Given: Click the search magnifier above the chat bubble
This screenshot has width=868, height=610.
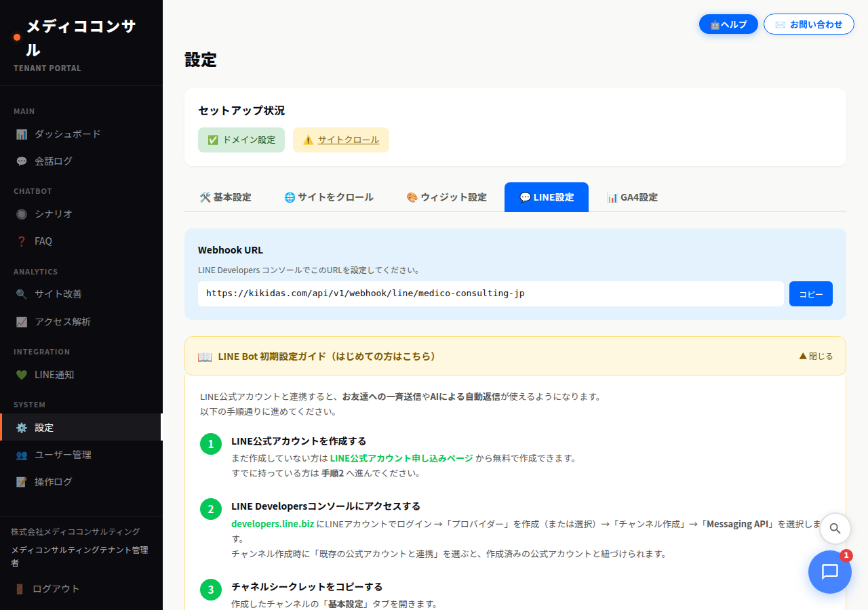Looking at the screenshot, I should coord(835,529).
